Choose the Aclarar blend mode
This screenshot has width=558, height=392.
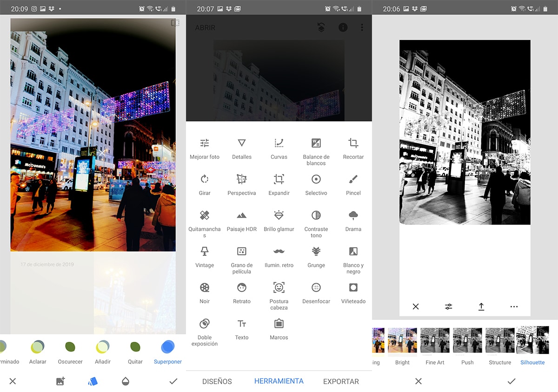coord(38,351)
